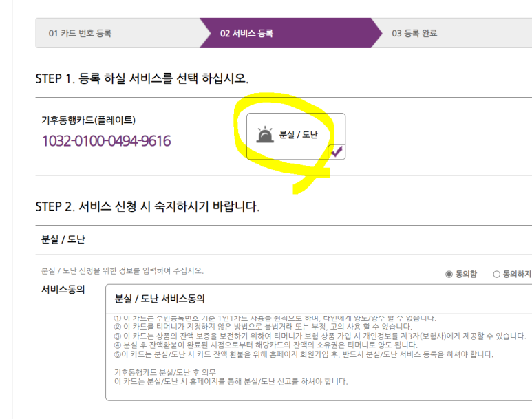Choose the 동의함 radio button

449,274
